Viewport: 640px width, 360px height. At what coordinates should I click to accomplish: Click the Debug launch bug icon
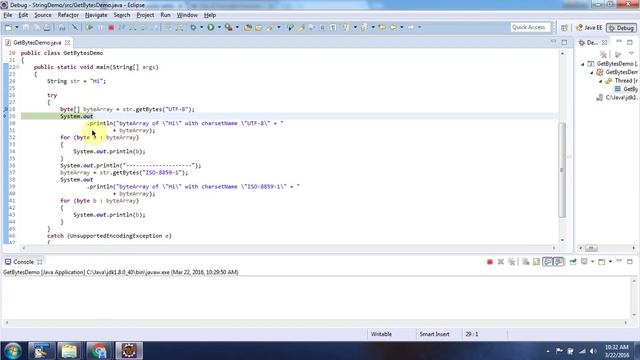tap(193, 27)
